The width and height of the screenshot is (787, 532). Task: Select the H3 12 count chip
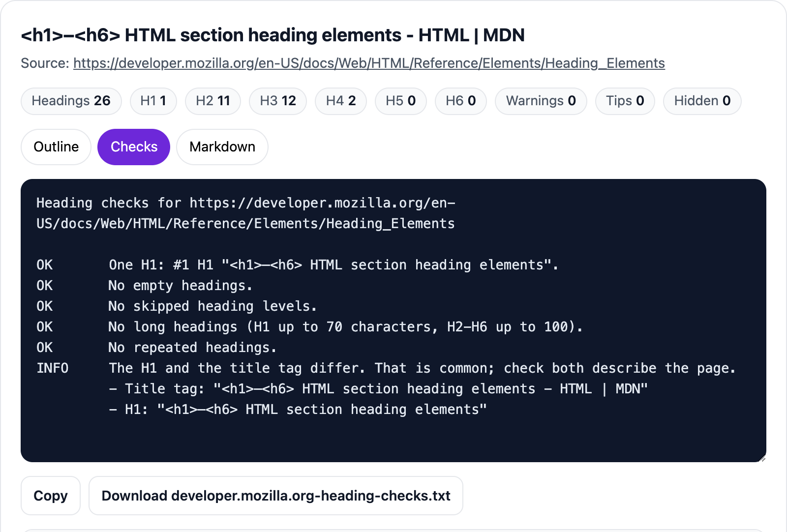point(278,101)
